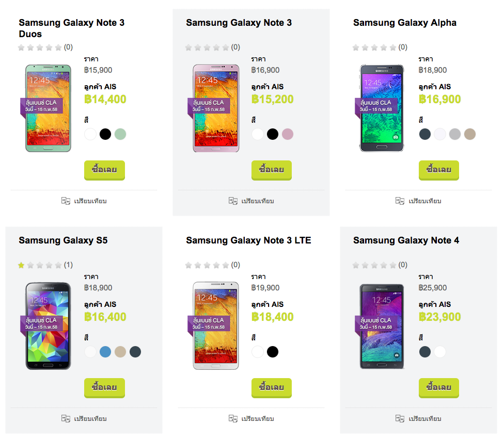
Task: Click compare icon under Galaxy Note 4
Action: [400, 418]
